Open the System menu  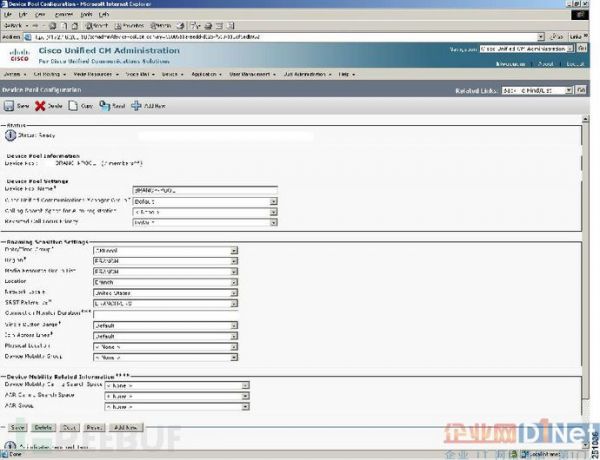pyautogui.click(x=14, y=74)
